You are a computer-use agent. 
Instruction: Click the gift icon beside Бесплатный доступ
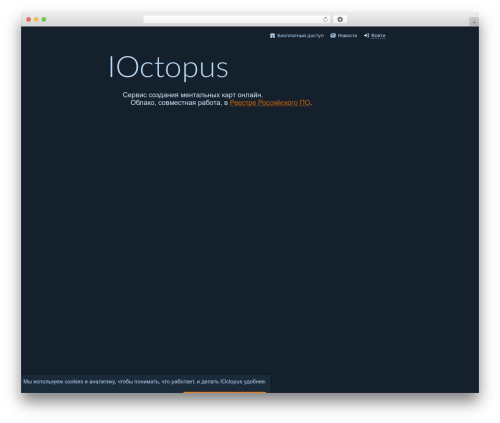pyautogui.click(x=272, y=36)
